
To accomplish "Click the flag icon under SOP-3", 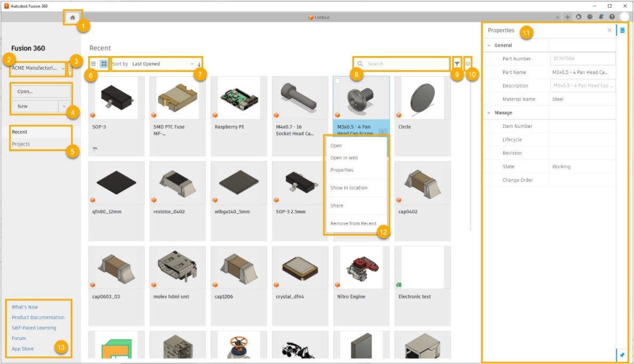I will pyautogui.click(x=95, y=149).
